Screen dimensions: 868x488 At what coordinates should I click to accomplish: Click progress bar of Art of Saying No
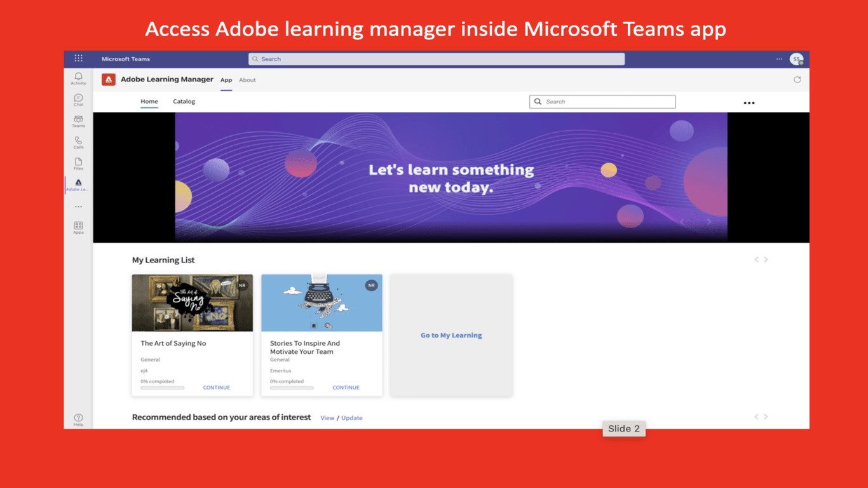coord(162,388)
